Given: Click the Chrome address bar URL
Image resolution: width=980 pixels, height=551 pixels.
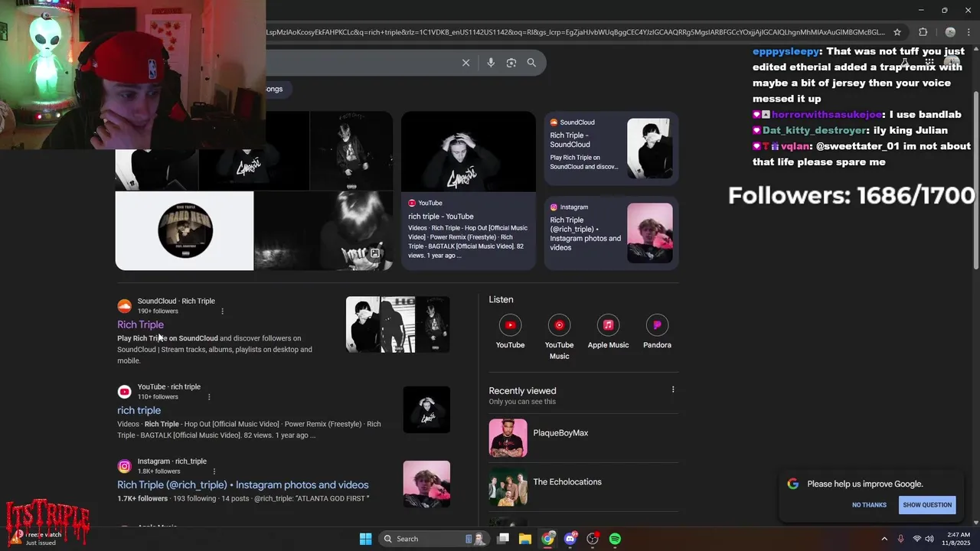Looking at the screenshot, I should pos(576,32).
